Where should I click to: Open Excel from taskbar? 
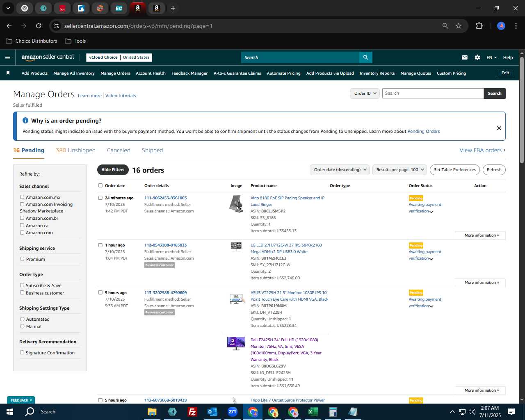[313, 412]
